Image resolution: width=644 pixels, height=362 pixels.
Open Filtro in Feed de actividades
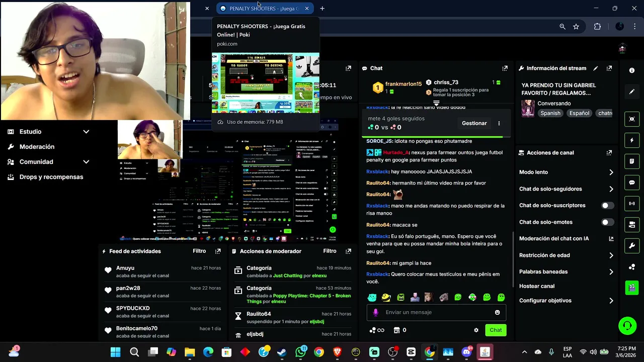pyautogui.click(x=199, y=251)
